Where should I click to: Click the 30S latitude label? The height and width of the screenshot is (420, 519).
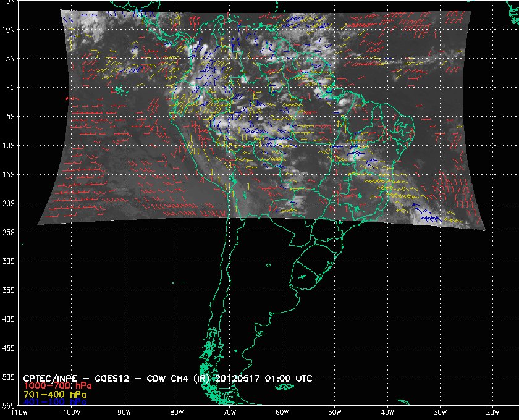9,261
